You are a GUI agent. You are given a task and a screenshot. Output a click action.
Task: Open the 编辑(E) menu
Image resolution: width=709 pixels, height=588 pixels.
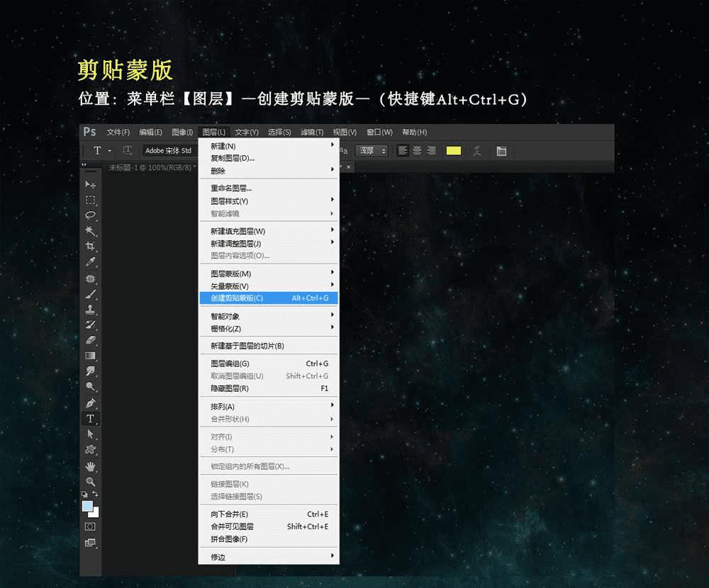pyautogui.click(x=150, y=132)
